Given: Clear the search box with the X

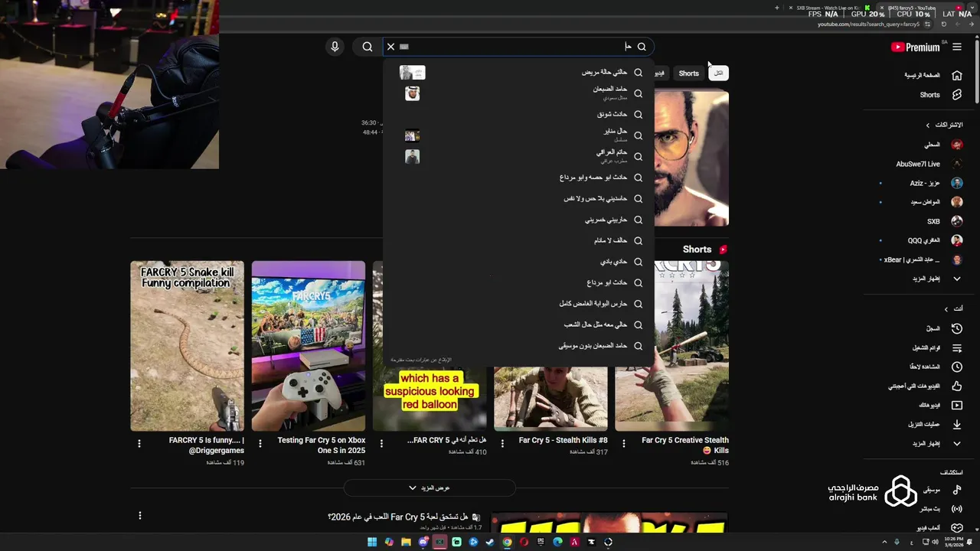Looking at the screenshot, I should [390, 47].
